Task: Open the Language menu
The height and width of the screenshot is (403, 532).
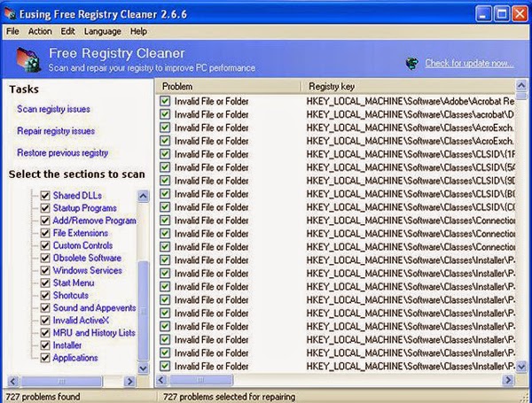Action: coord(103,32)
